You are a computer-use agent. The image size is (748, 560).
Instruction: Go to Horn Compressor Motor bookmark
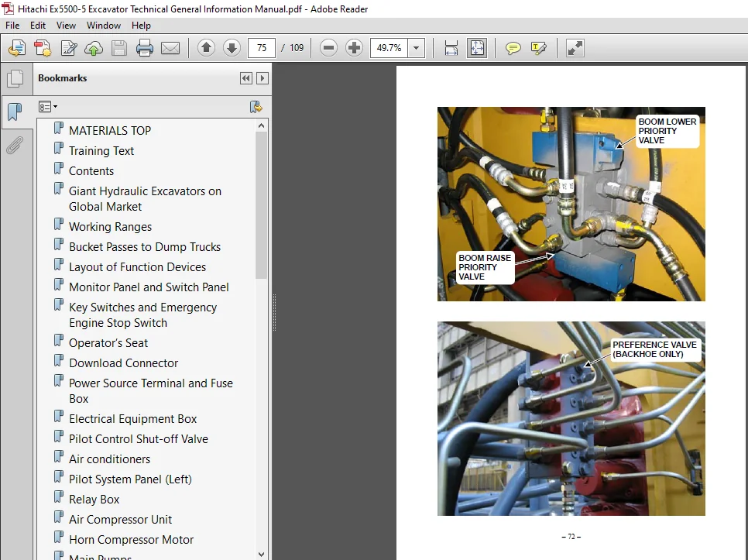(131, 540)
